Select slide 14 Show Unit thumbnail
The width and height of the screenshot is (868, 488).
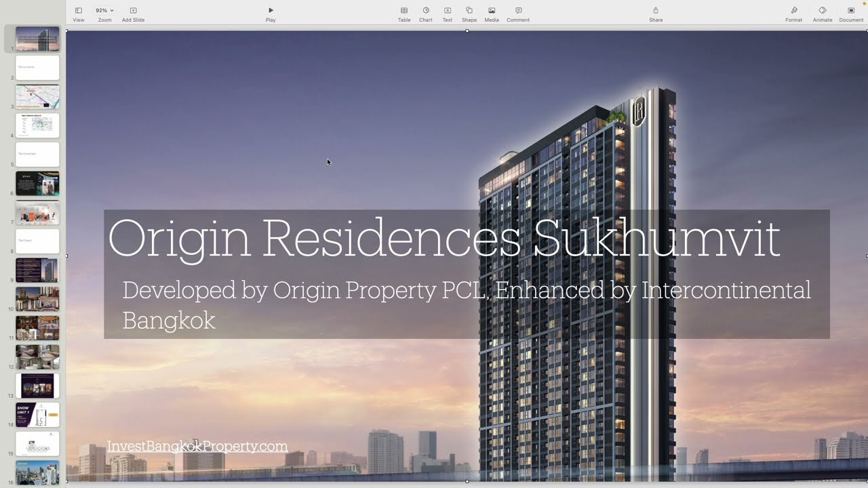click(x=37, y=415)
